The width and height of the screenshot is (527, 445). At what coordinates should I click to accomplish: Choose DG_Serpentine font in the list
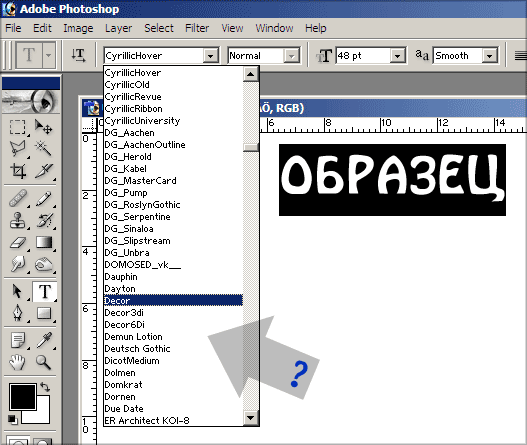click(173, 217)
